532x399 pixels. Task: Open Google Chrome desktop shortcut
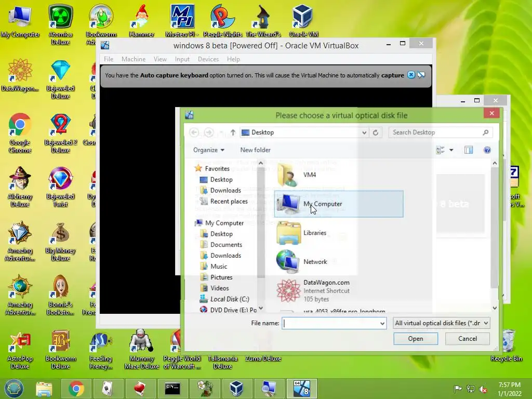pyautogui.click(x=20, y=133)
